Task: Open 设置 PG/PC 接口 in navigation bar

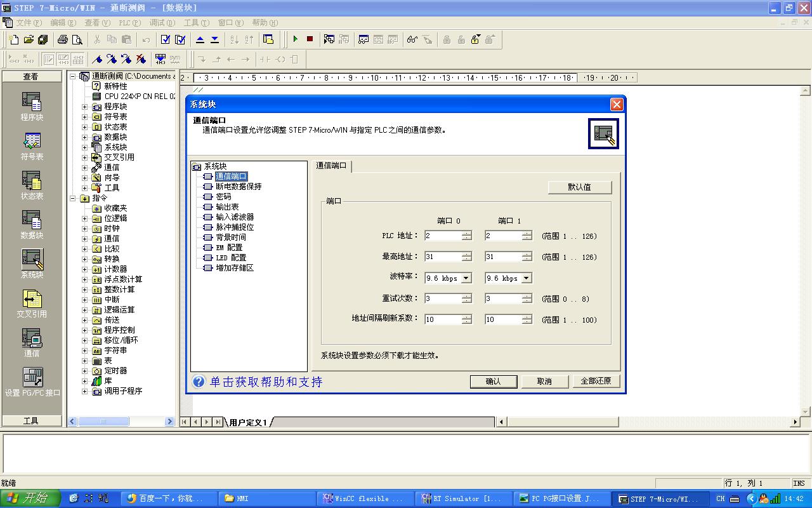Action: point(32,382)
